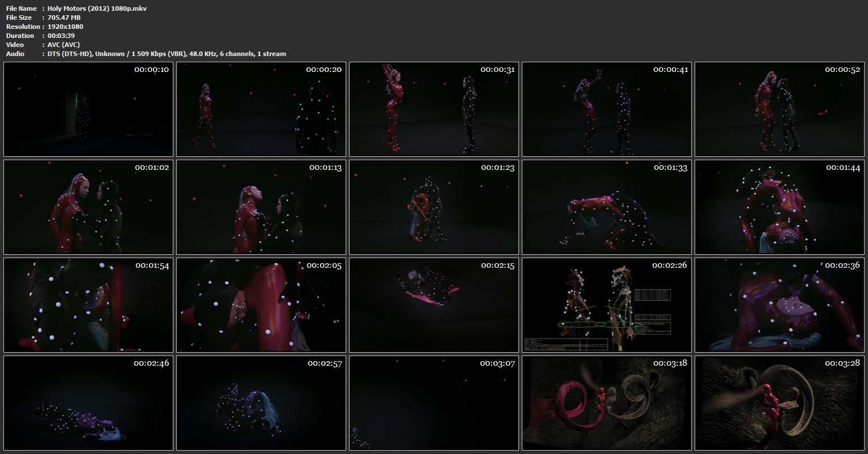Select the wireframe skeleton frame at 00:02:26
Viewport: 868px width, 454px height.
coord(607,305)
